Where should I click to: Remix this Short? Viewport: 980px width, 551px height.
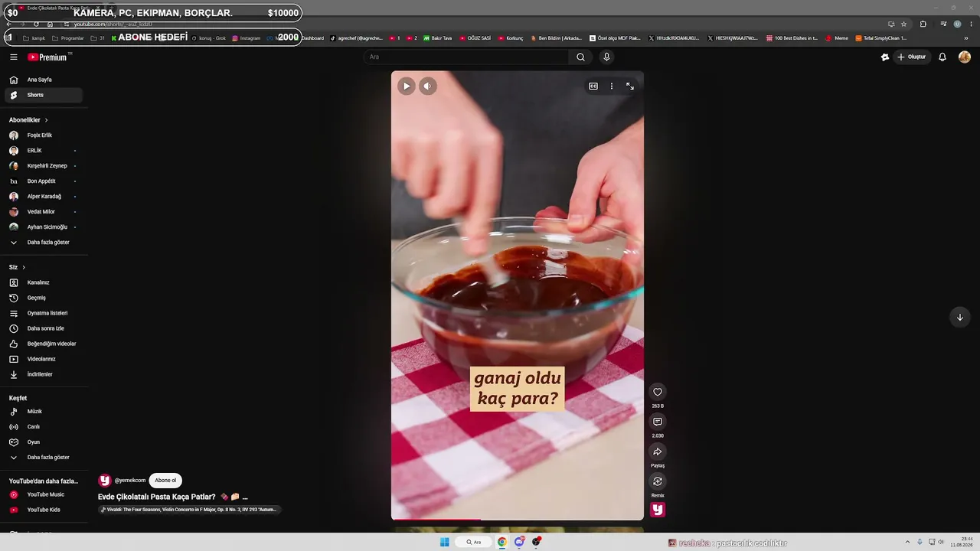(658, 481)
